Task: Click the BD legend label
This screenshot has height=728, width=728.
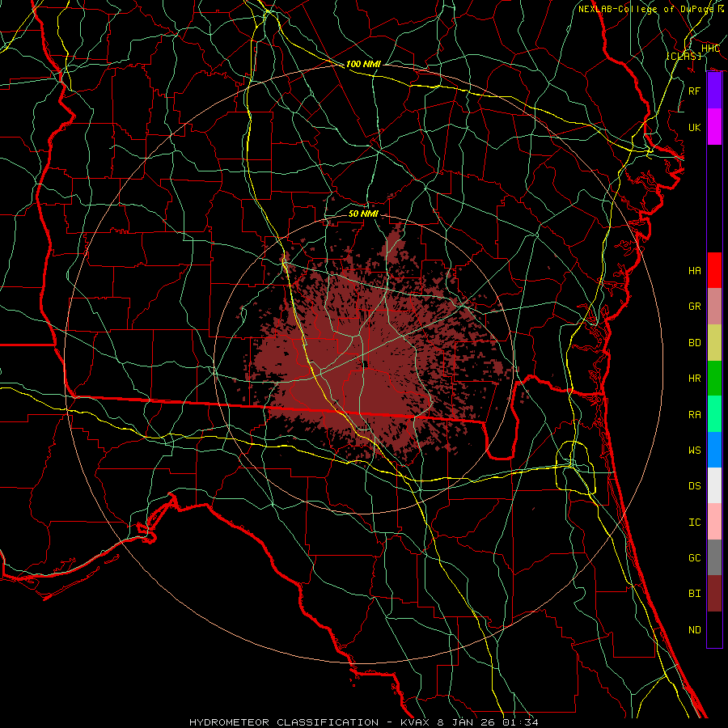Action: coord(694,343)
